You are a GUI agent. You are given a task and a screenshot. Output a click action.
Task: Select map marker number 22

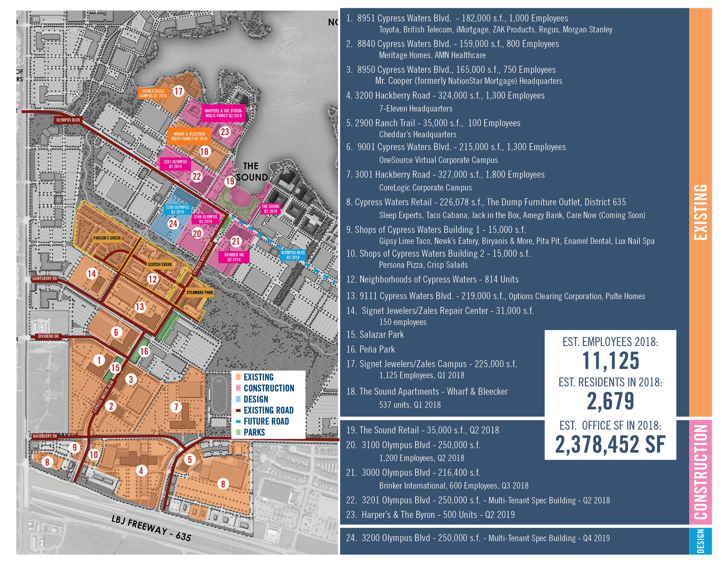[197, 176]
